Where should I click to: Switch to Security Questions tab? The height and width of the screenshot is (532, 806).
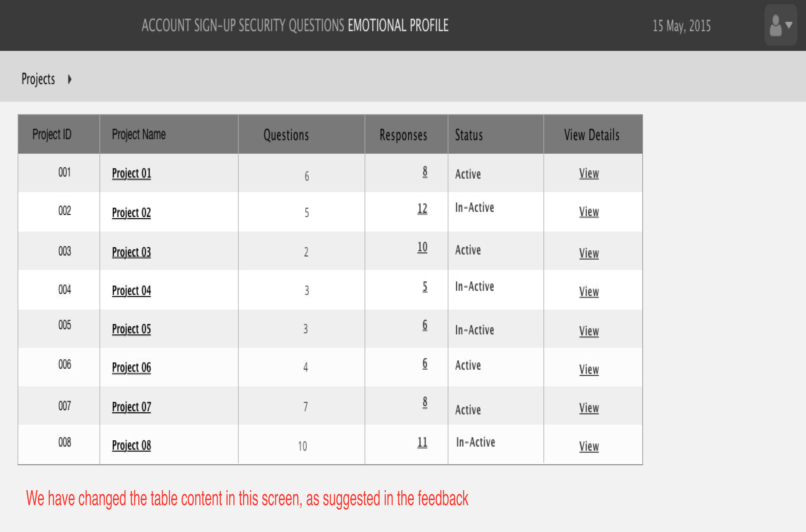pyautogui.click(x=292, y=25)
